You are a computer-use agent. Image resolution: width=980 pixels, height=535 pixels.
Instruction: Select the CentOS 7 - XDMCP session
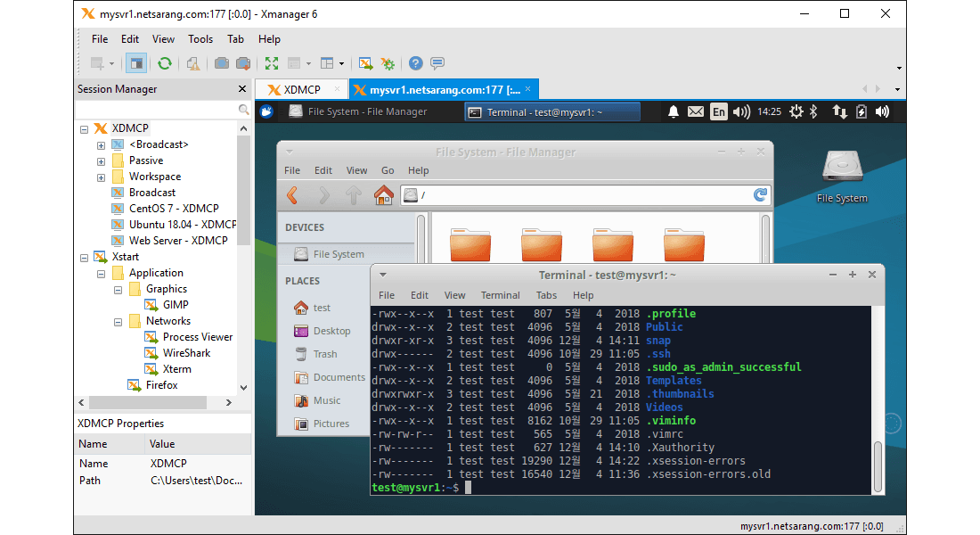point(174,209)
